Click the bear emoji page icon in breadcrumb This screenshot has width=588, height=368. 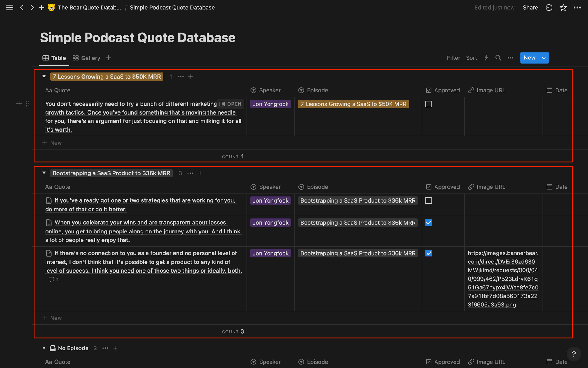tap(51, 7)
